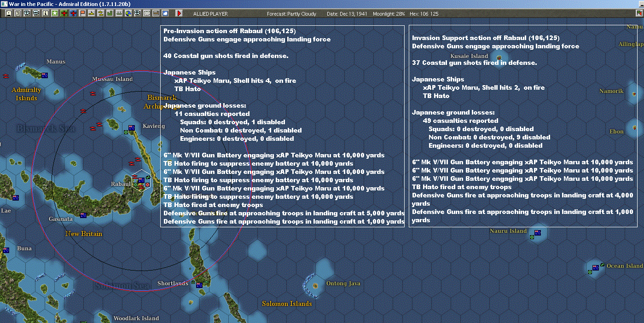The image size is (644, 323).
Task: Open the information 'i' toolbar icon
Action: tap(46, 13)
